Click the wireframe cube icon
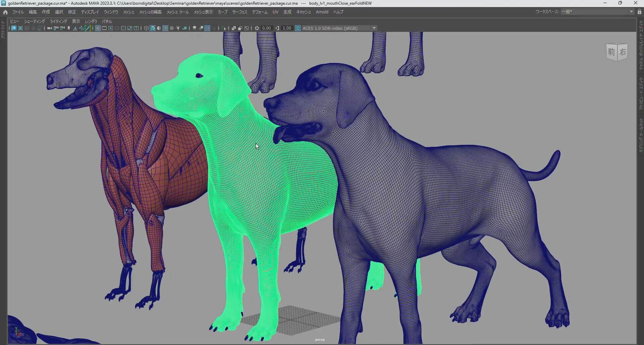 click(x=146, y=28)
